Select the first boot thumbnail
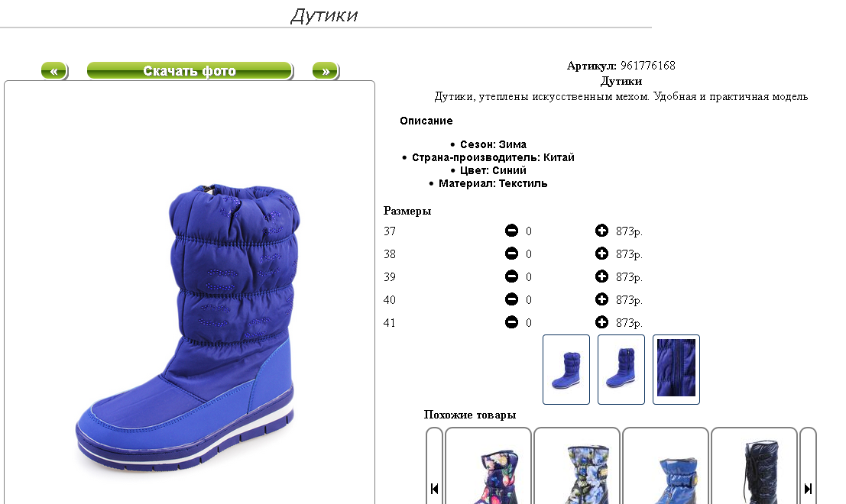Image resolution: width=846 pixels, height=504 pixels. 566,370
